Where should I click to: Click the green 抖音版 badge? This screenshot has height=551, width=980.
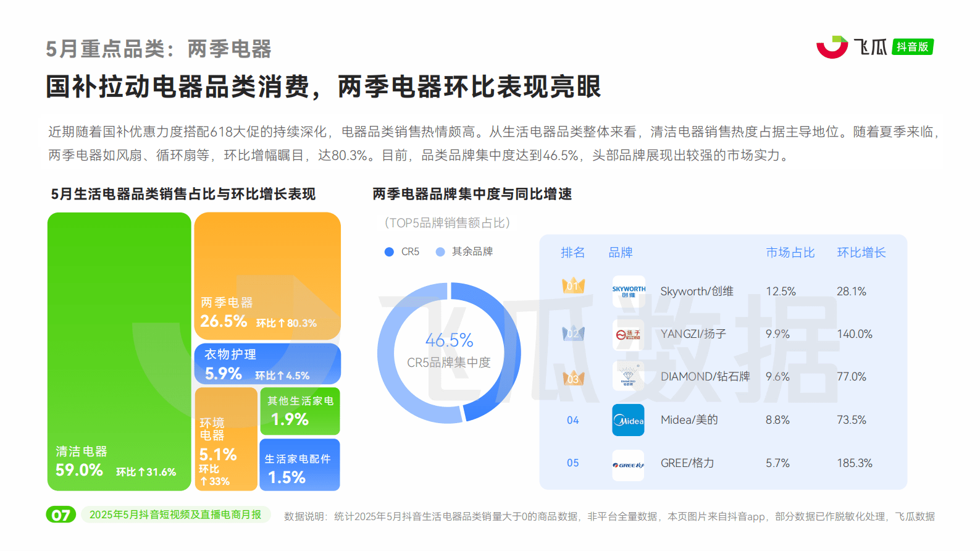click(x=913, y=47)
